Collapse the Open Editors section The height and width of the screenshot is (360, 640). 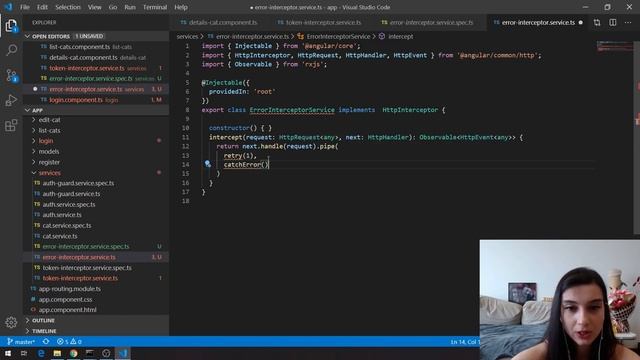click(96, 36)
